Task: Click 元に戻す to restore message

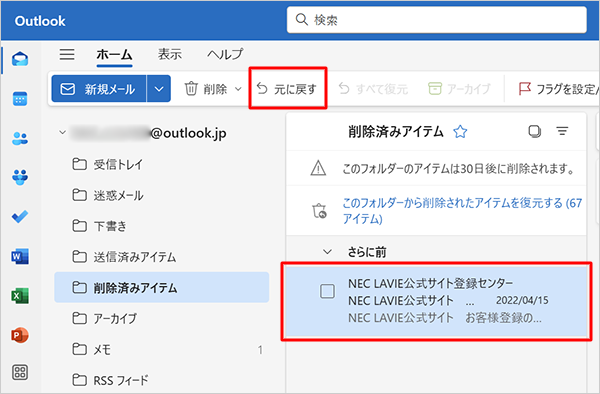Action: [x=287, y=89]
